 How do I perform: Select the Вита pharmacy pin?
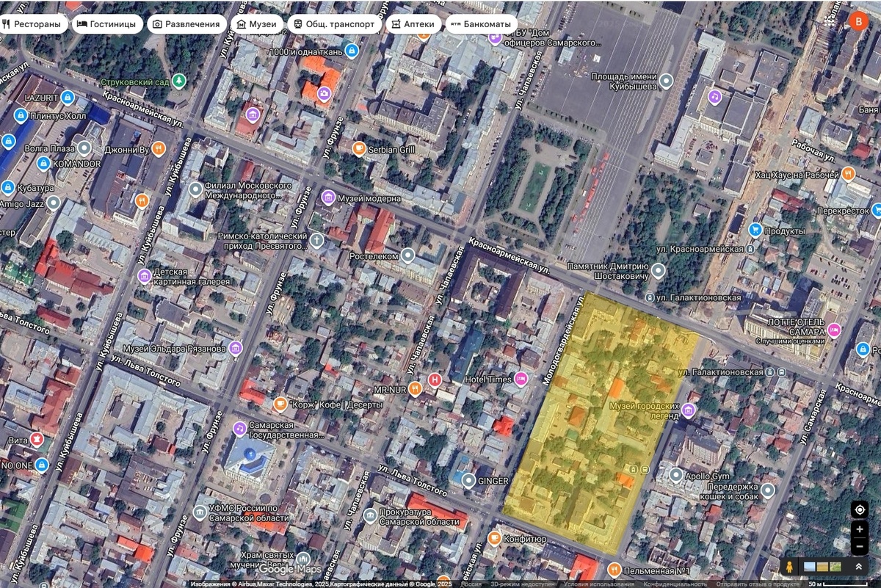click(37, 440)
